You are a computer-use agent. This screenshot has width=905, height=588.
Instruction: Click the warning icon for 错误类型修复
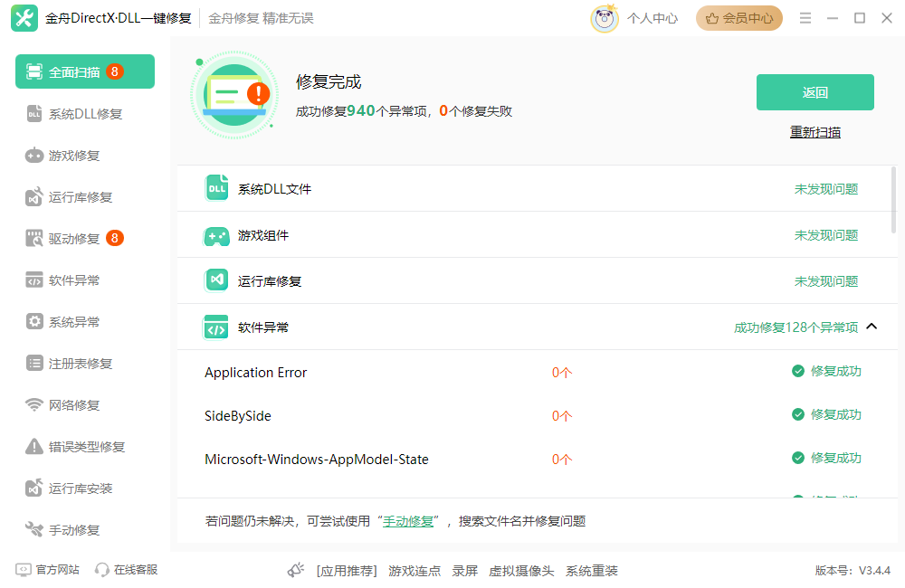(34, 446)
